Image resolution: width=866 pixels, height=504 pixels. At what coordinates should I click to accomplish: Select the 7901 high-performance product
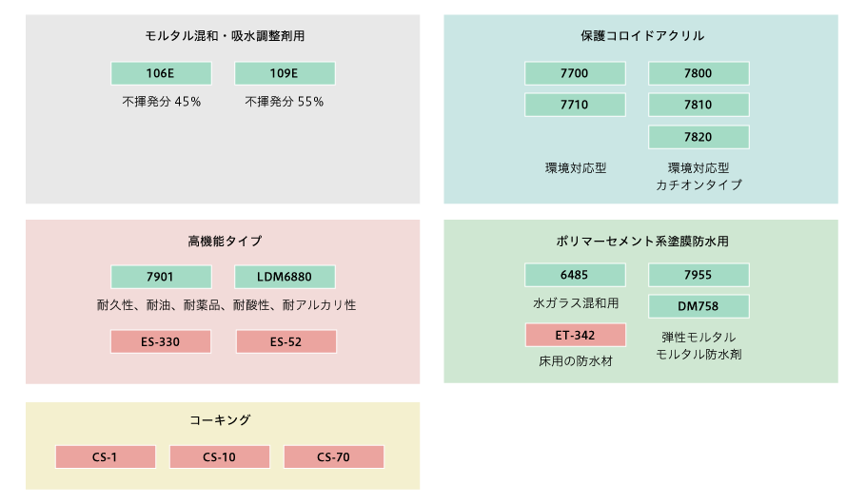pos(161,277)
